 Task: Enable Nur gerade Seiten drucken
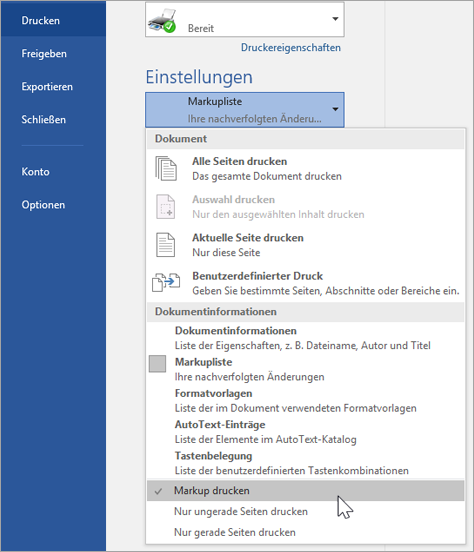tap(305, 532)
